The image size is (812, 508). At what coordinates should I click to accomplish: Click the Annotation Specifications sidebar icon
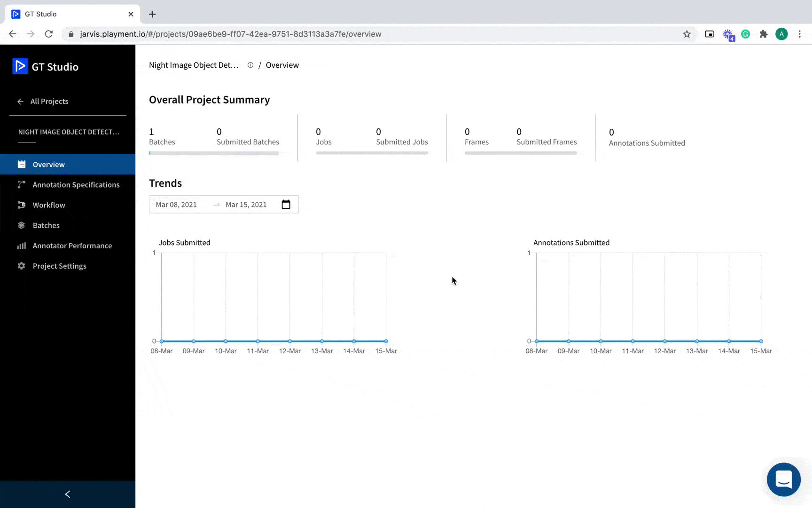pyautogui.click(x=22, y=185)
